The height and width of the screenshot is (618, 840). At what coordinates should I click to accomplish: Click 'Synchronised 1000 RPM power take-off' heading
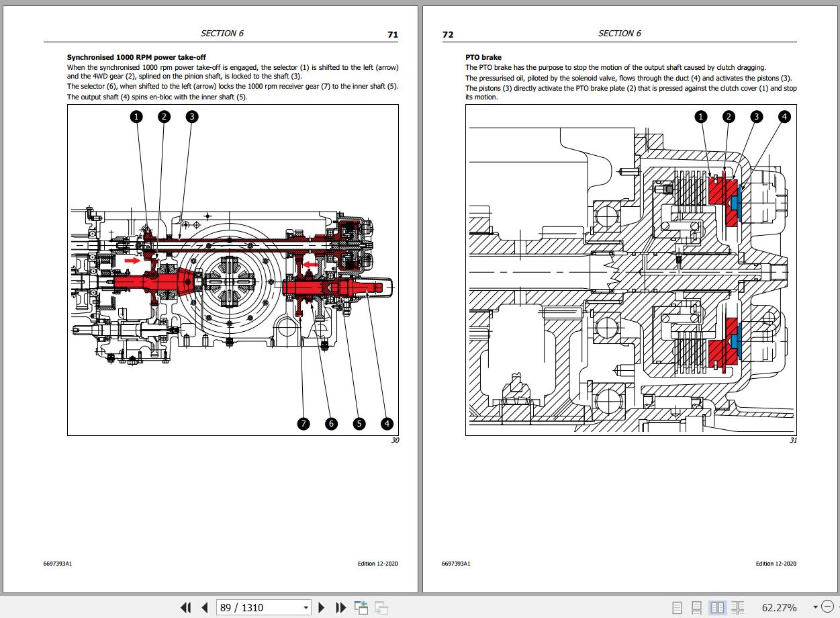pyautogui.click(x=136, y=58)
